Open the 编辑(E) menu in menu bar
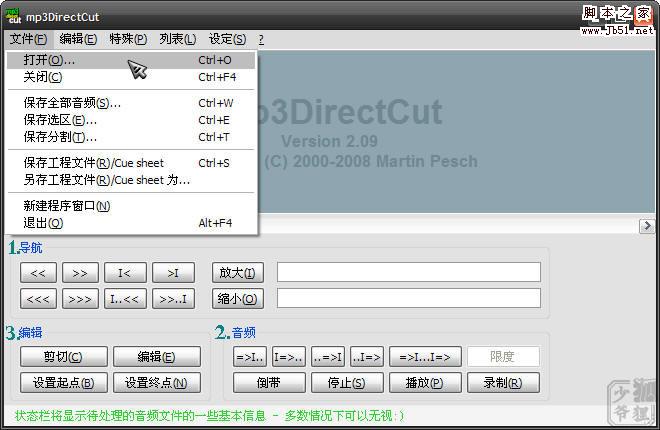Screen dimensions: 660x430 [78, 39]
